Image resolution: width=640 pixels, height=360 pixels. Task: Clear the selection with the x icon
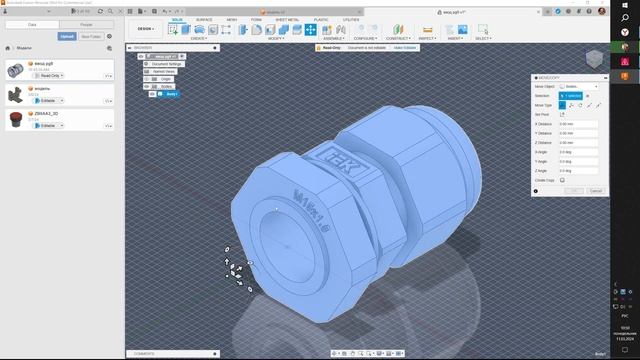588,96
